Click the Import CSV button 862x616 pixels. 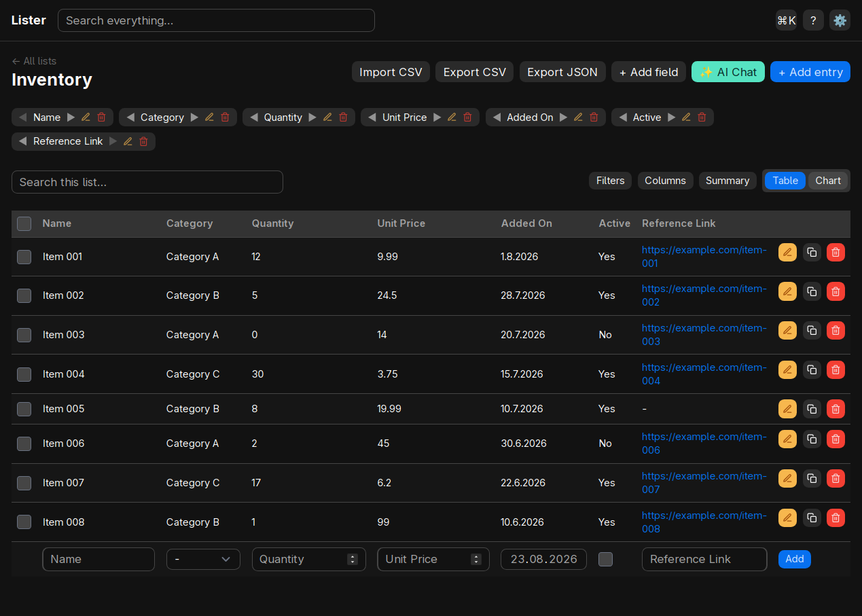pyautogui.click(x=391, y=72)
